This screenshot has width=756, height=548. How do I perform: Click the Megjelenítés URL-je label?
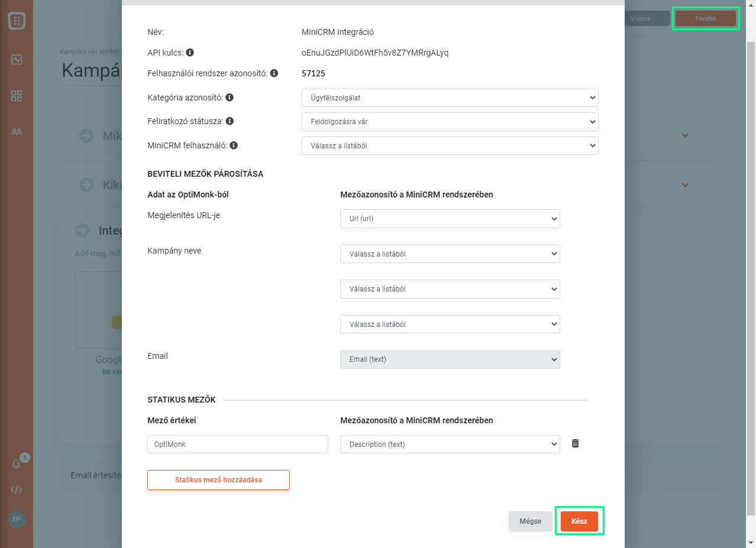(x=183, y=215)
